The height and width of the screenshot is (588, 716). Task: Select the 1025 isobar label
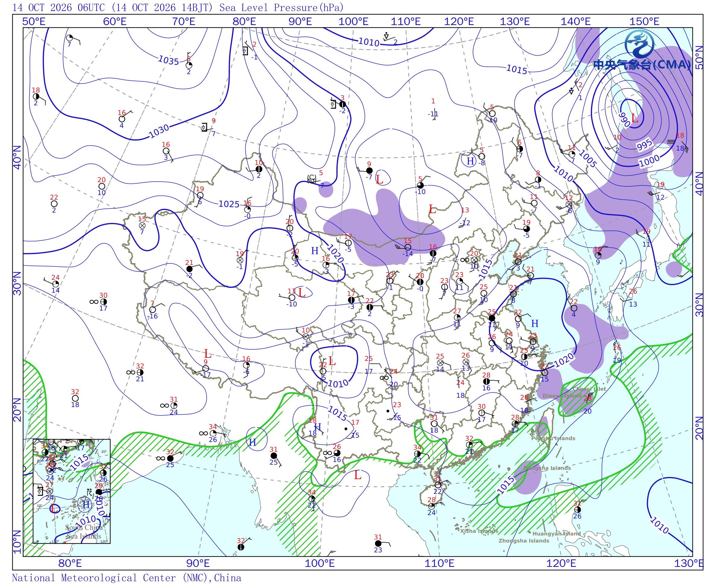(x=229, y=204)
